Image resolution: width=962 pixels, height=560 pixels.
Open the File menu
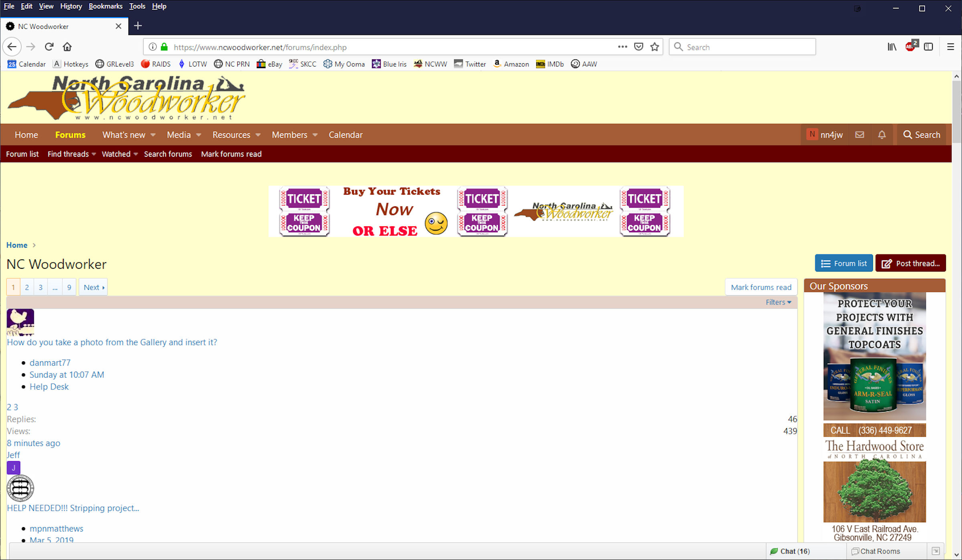tap(9, 6)
